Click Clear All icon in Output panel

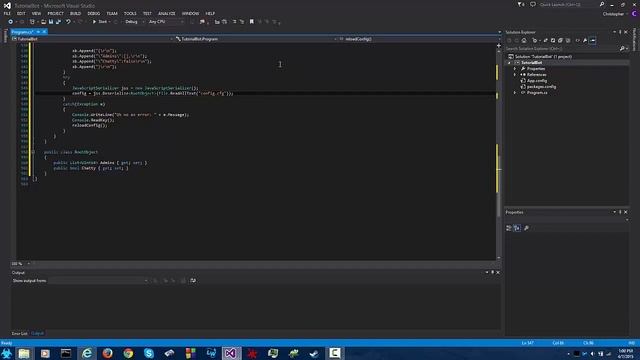pyautogui.click(x=183, y=281)
